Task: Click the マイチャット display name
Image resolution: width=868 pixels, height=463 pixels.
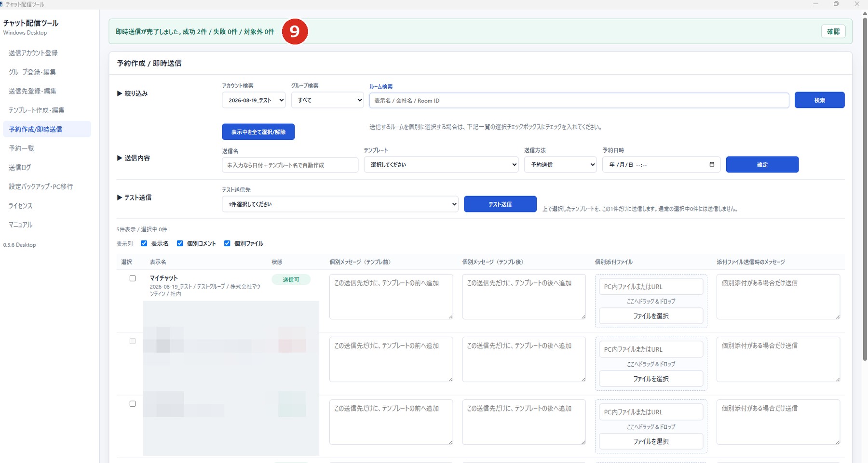Action: click(164, 278)
